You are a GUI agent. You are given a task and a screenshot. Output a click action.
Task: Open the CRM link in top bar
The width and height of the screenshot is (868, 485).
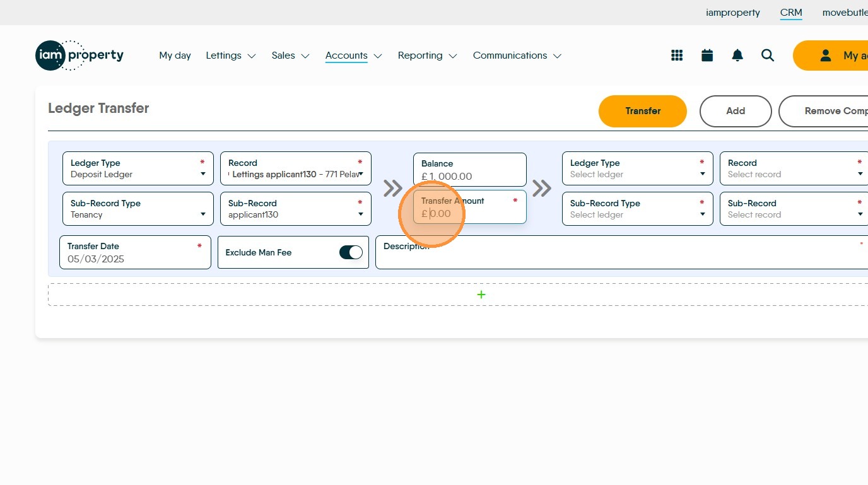pyautogui.click(x=791, y=13)
